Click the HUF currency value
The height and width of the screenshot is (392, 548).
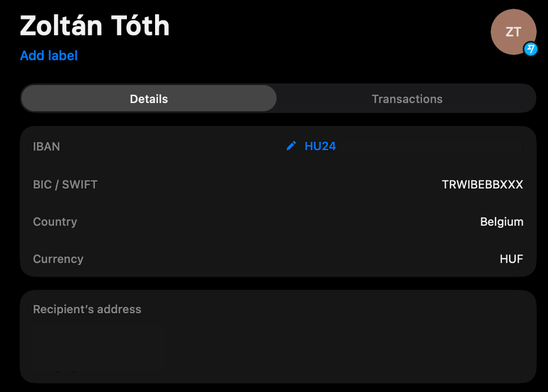[x=511, y=259]
